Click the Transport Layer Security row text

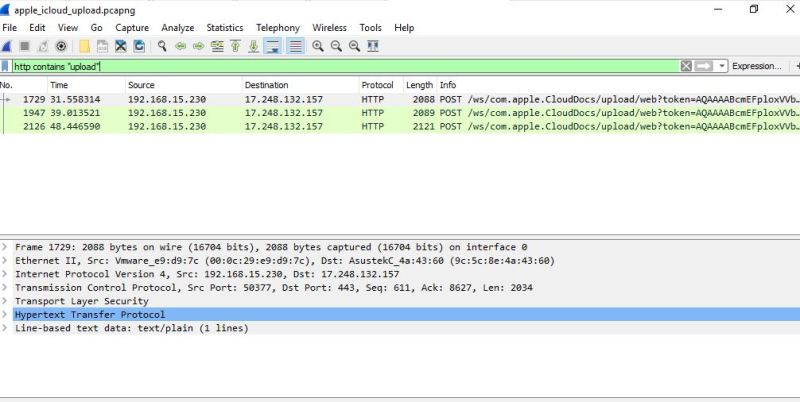(82, 301)
